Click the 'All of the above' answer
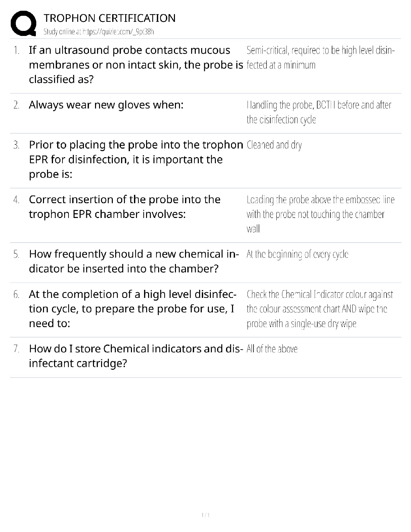The height and width of the screenshot is (532, 411). point(272,349)
